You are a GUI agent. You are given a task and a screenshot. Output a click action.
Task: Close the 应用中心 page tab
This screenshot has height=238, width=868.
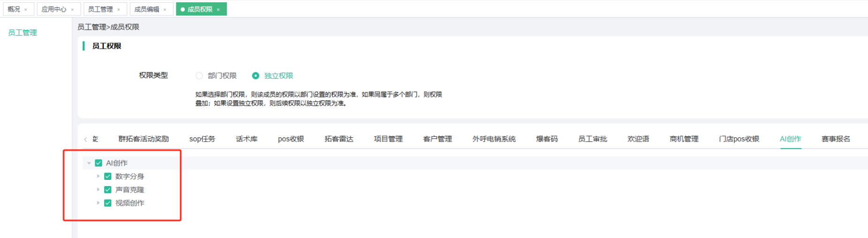tap(72, 10)
